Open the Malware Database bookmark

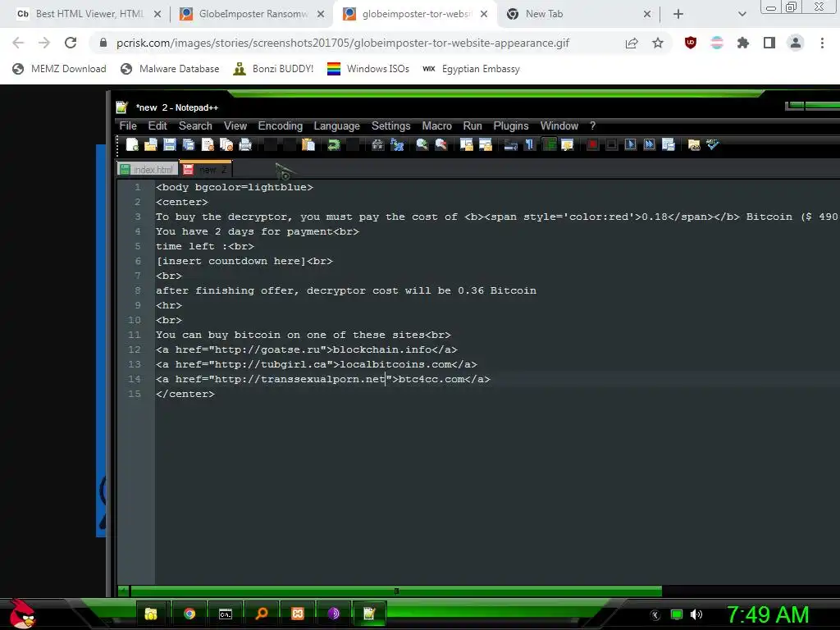170,69
